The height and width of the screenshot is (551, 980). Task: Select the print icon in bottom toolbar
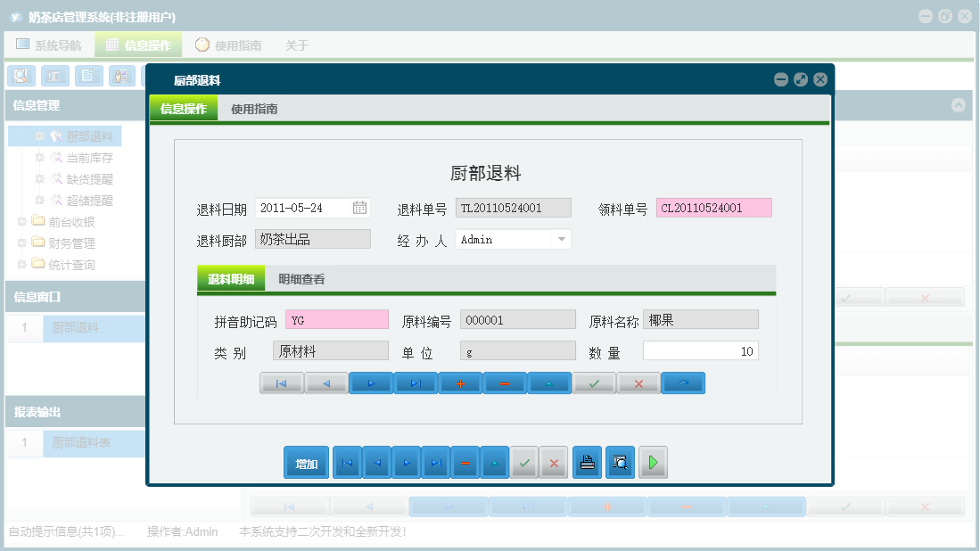(x=587, y=462)
